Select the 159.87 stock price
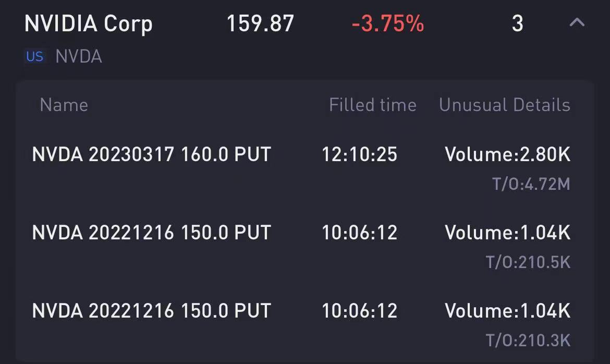Screen dimensions: 610x364 260,24
